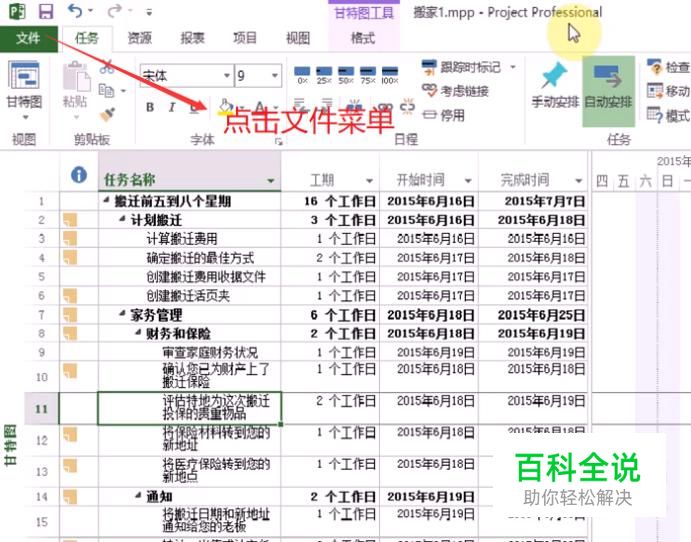This screenshot has width=691, height=542.
Task: Click the Move task icon
Action: (x=655, y=91)
